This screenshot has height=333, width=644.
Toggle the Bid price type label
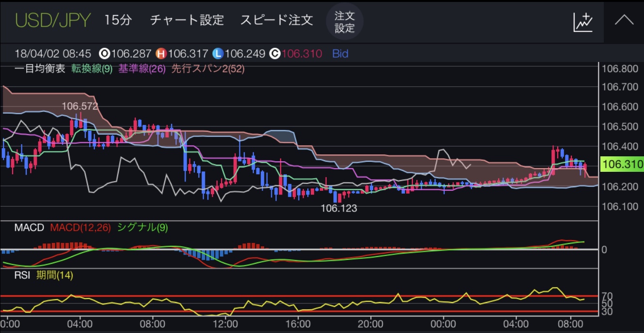[x=340, y=54]
